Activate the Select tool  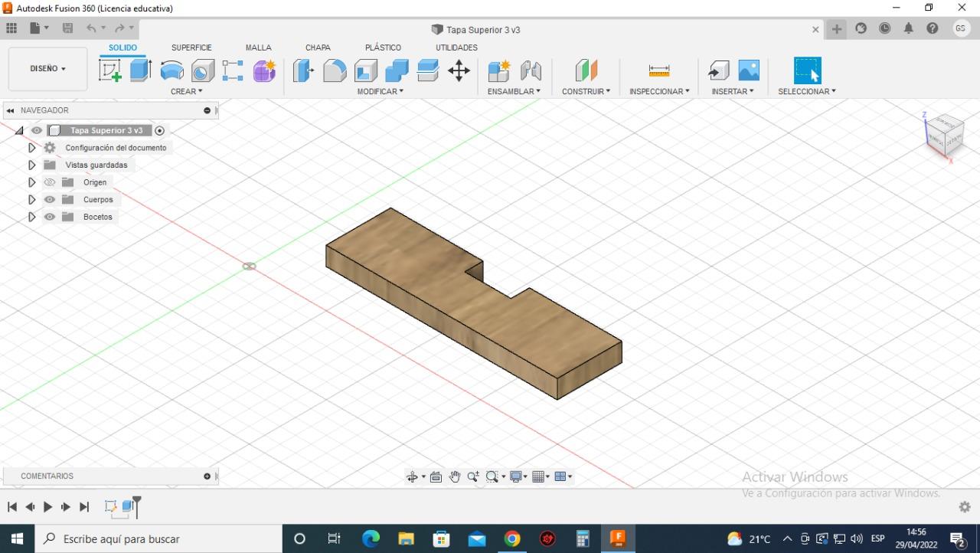tap(807, 70)
